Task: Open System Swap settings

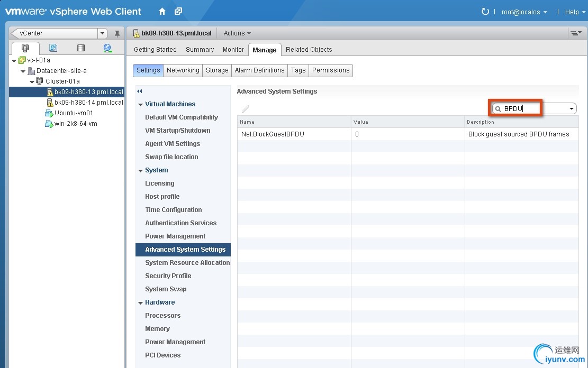Action: [166, 289]
